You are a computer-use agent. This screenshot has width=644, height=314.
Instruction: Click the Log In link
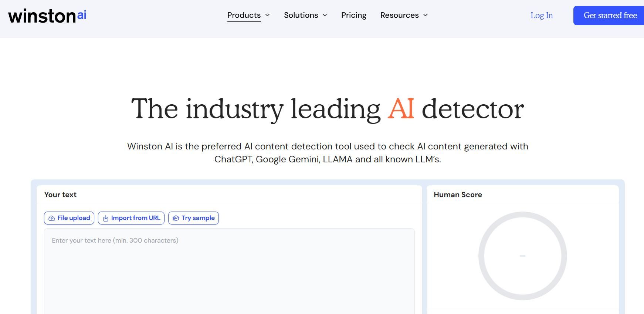542,15
